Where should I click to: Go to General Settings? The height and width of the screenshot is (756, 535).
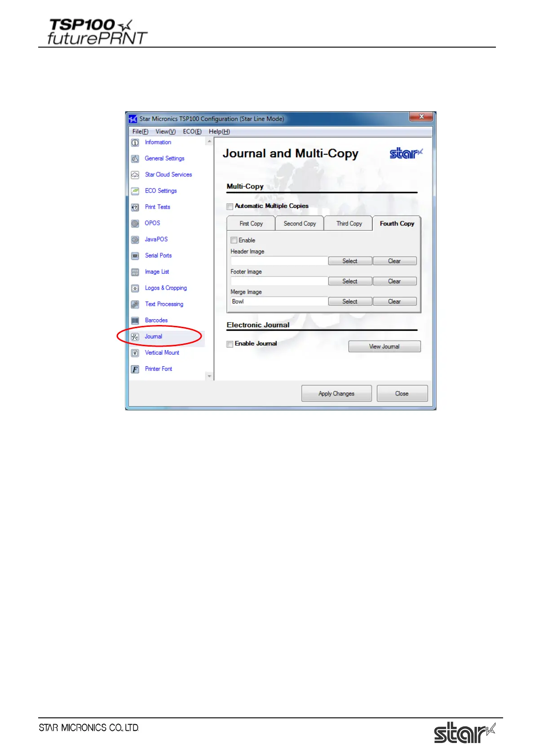[164, 158]
